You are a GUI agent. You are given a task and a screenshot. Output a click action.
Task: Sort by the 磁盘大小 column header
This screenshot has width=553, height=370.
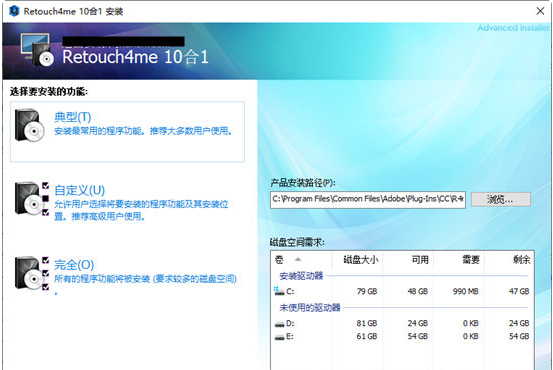pos(357,260)
